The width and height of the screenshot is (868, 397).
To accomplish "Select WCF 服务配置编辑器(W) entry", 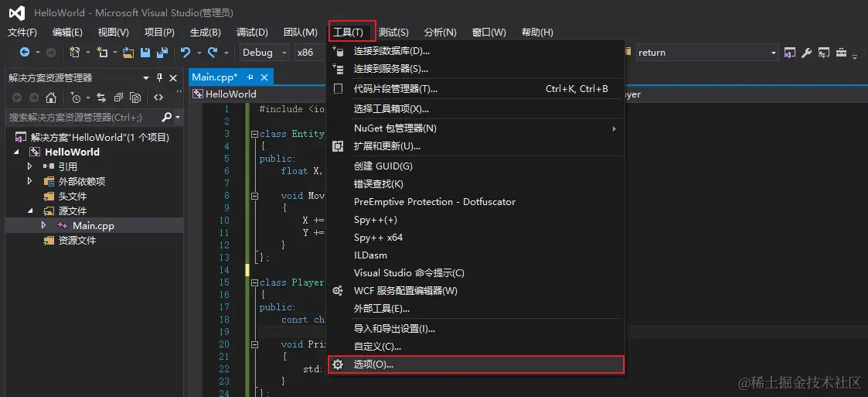I will (475, 290).
